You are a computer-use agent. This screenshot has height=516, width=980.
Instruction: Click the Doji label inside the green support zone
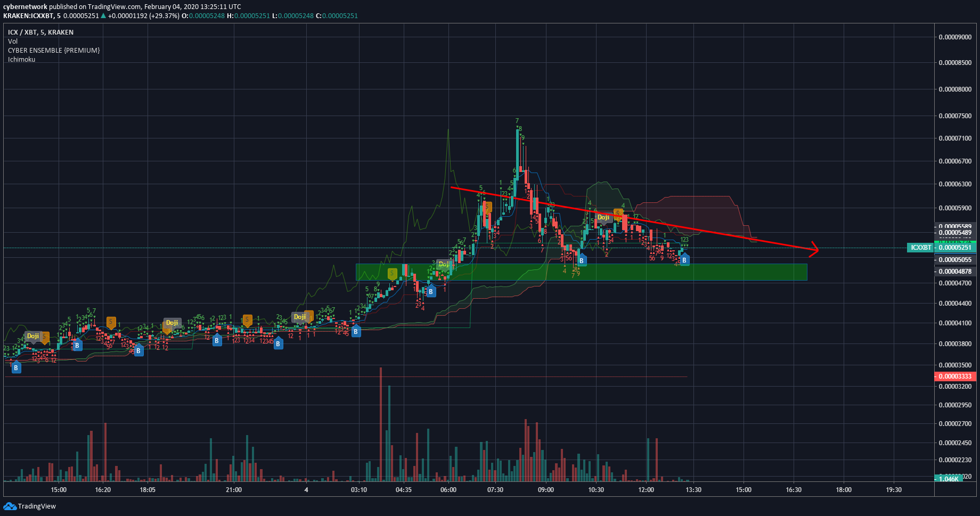[443, 264]
